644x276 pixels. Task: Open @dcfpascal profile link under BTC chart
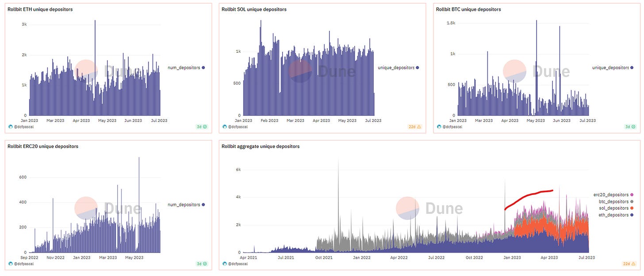[453, 127]
